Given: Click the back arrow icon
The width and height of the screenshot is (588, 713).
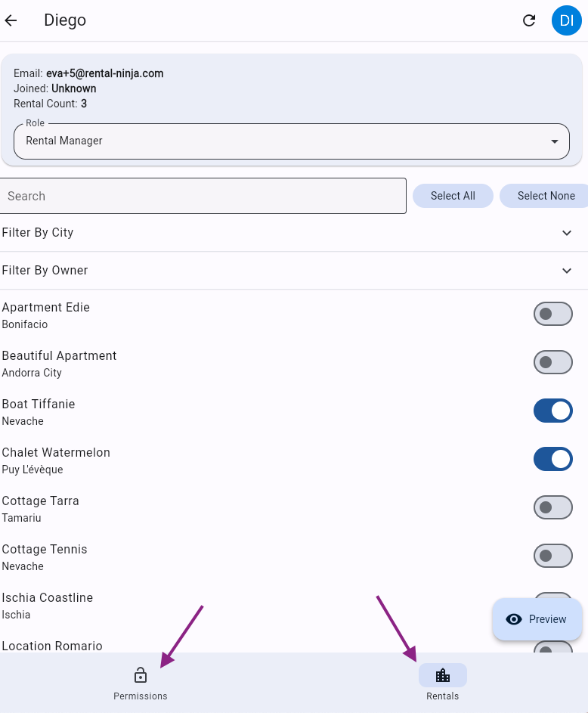Looking at the screenshot, I should (x=11, y=20).
